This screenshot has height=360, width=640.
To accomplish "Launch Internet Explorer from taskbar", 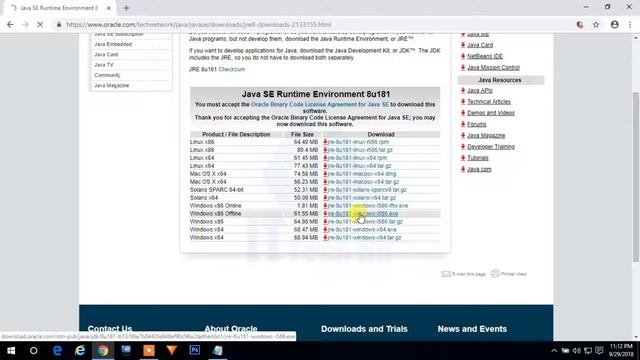I will 80,350.
